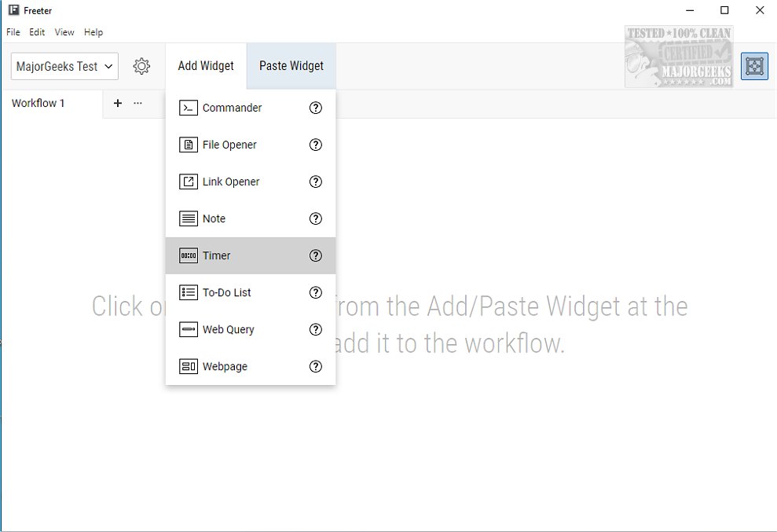Click the To-Do List widget icon
Screen dimensions: 777x532
pos(188,293)
